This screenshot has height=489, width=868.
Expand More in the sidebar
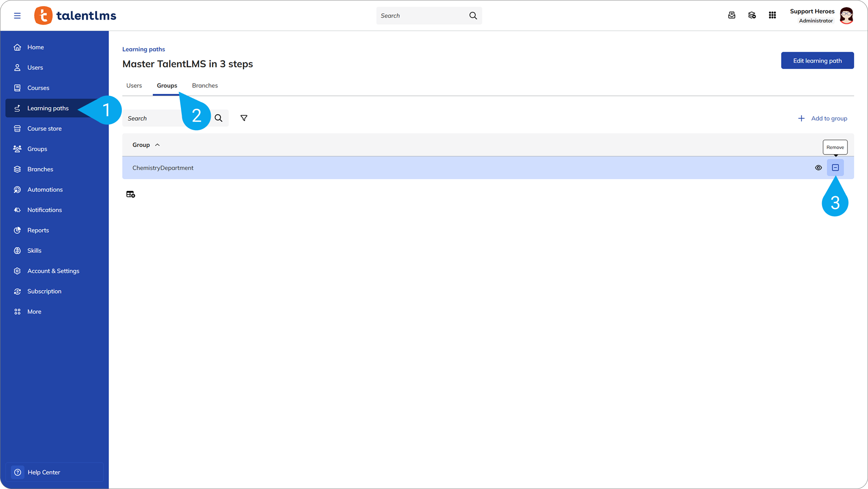click(54, 312)
